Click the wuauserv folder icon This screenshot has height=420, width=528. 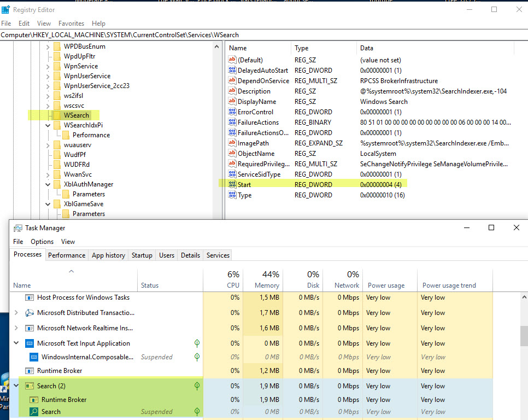tap(57, 145)
